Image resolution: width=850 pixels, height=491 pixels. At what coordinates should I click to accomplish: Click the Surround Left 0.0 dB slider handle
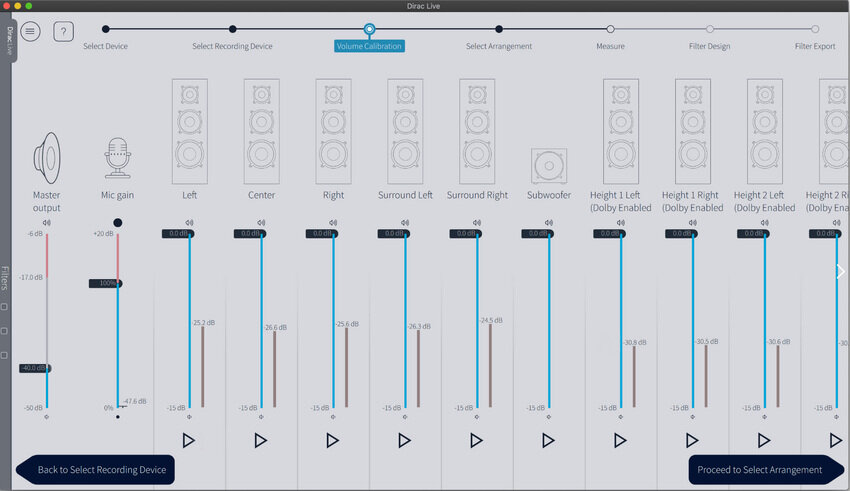pyautogui.click(x=394, y=234)
